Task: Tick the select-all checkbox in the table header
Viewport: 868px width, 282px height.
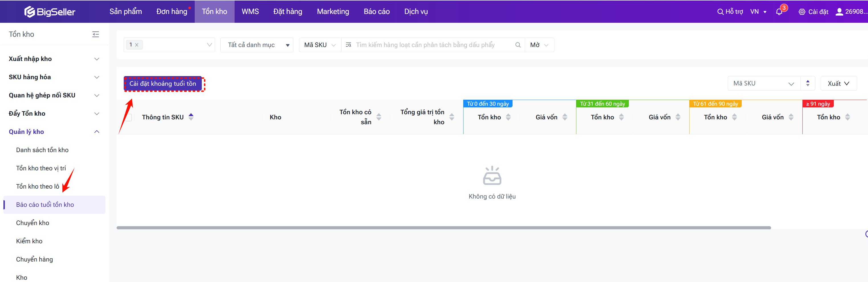Action: pyautogui.click(x=128, y=117)
